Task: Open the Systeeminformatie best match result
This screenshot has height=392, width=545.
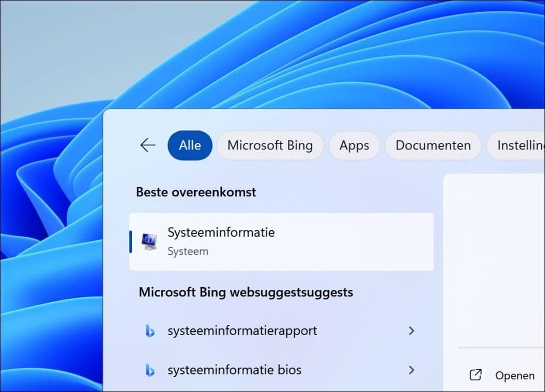Action: point(281,241)
